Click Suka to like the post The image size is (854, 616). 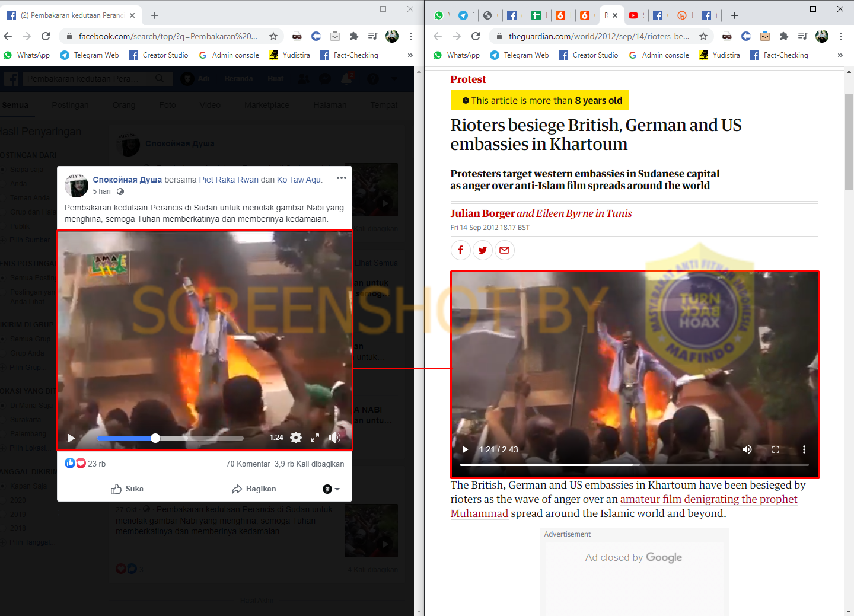pyautogui.click(x=127, y=489)
